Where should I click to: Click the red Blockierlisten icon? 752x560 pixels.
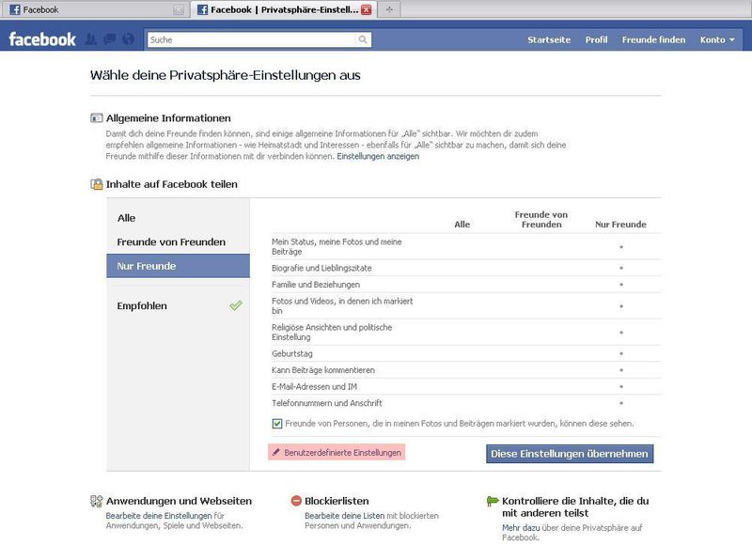296,501
